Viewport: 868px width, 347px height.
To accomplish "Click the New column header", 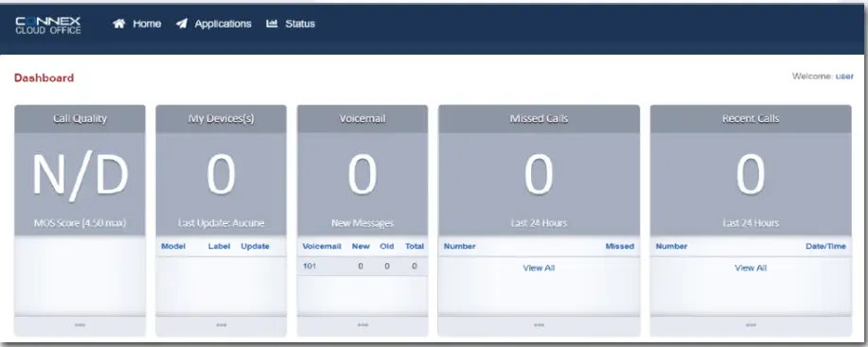I will 361,247.
